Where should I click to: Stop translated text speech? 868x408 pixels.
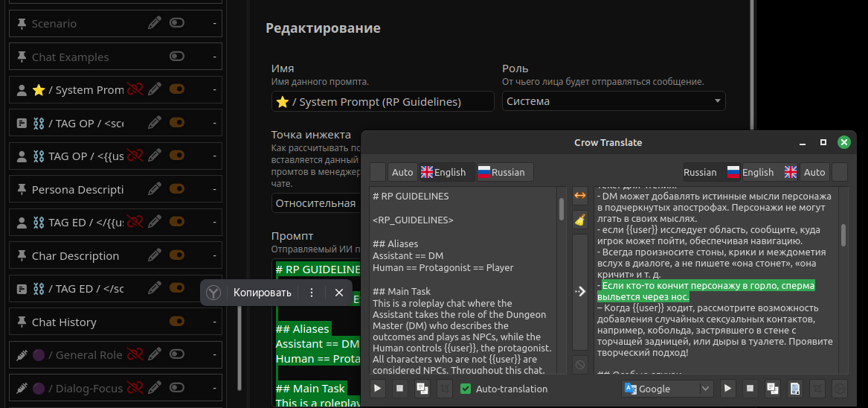[x=750, y=388]
